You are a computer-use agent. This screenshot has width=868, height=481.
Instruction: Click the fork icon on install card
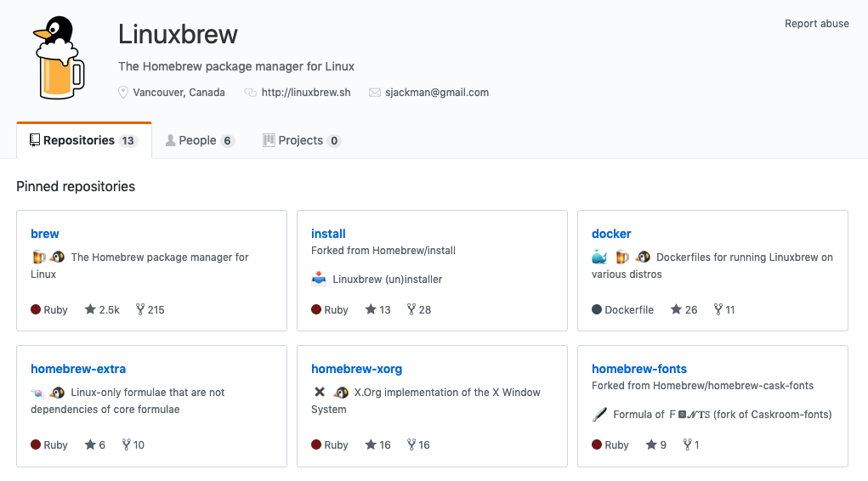click(x=411, y=308)
